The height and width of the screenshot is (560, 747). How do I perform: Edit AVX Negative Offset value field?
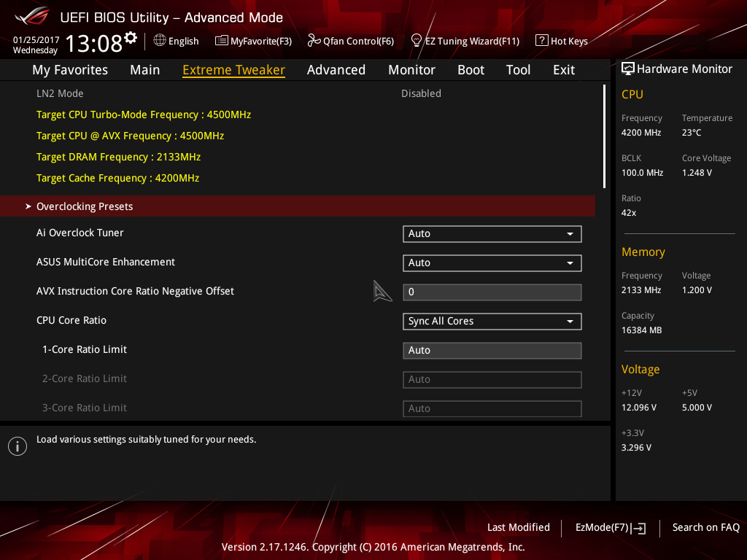[x=492, y=292]
